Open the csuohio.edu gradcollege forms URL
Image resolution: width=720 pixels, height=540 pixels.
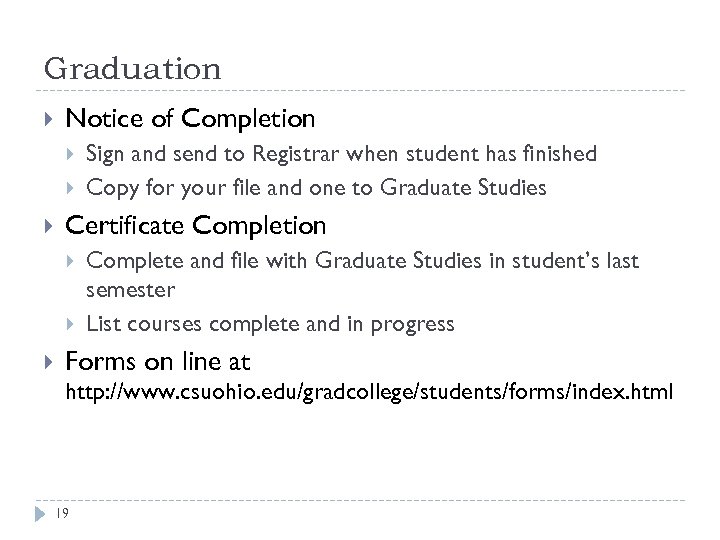pos(369,395)
